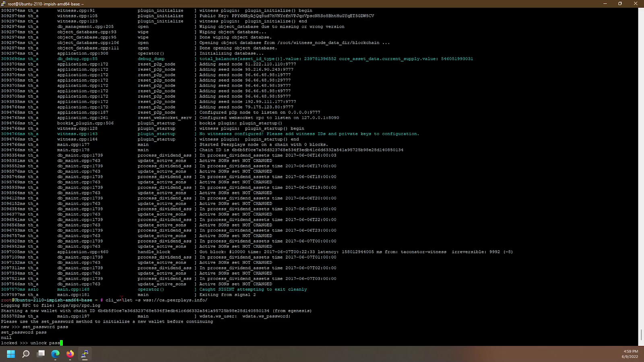
Task: Click source file 'bookie_plugin.cpp:506'
Action: coord(85,123)
